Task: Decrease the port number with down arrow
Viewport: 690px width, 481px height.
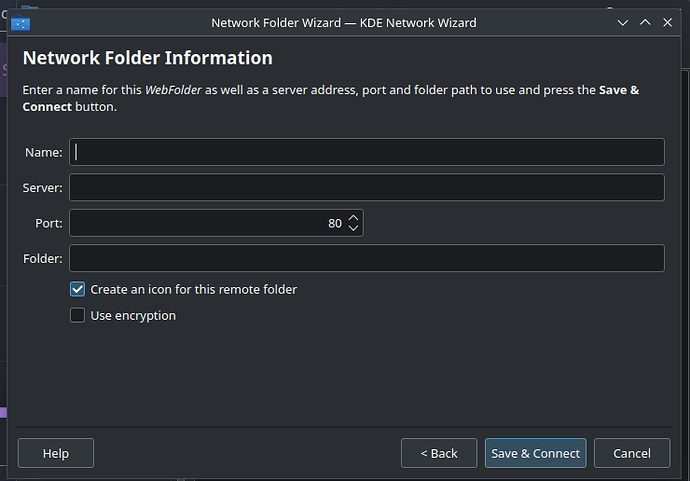Action: [x=353, y=228]
